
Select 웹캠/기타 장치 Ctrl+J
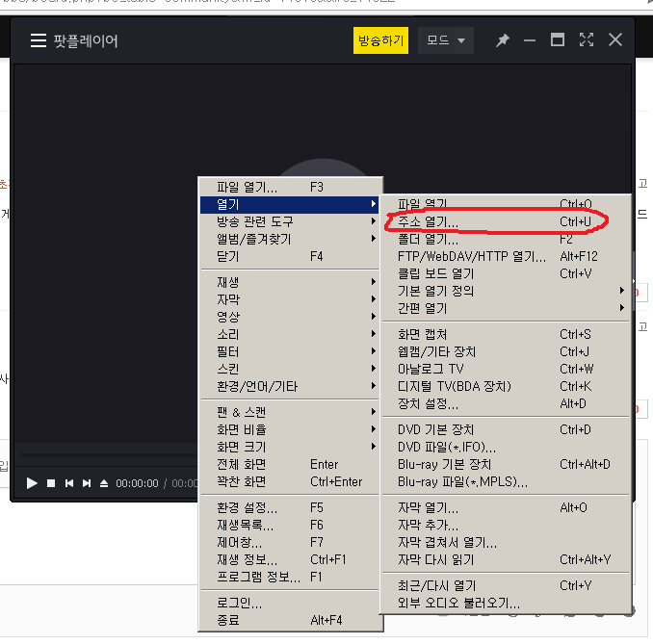[x=505, y=351]
